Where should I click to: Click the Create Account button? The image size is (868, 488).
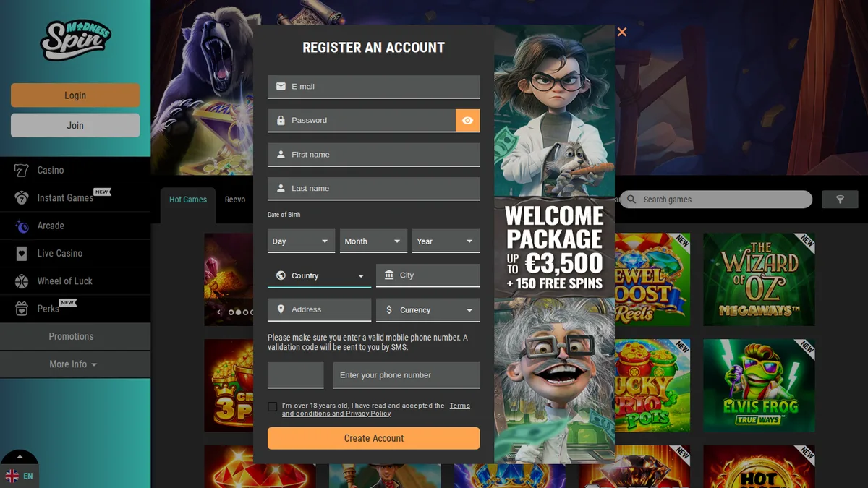point(373,438)
